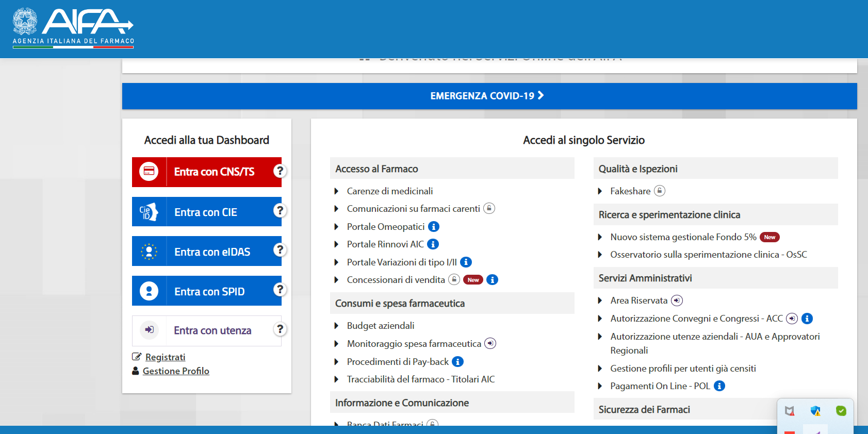Open the EMERGENZA COVID-19 banner
The height and width of the screenshot is (434, 868).
click(489, 96)
